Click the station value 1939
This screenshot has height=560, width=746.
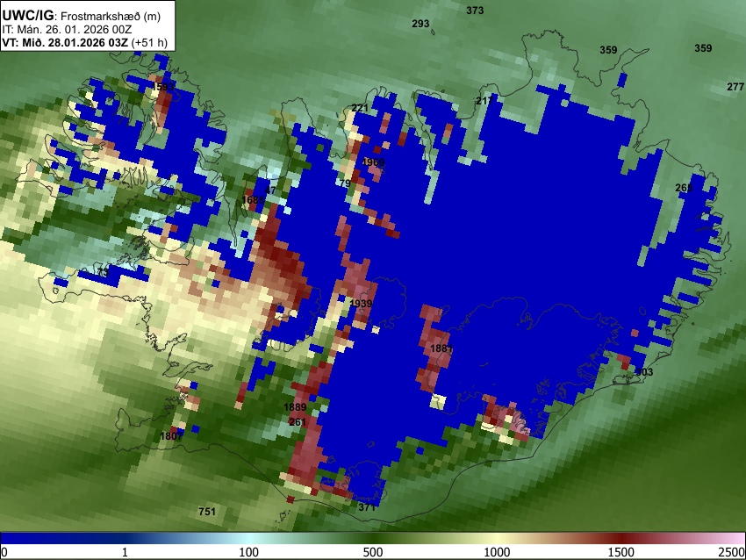pyautogui.click(x=361, y=304)
